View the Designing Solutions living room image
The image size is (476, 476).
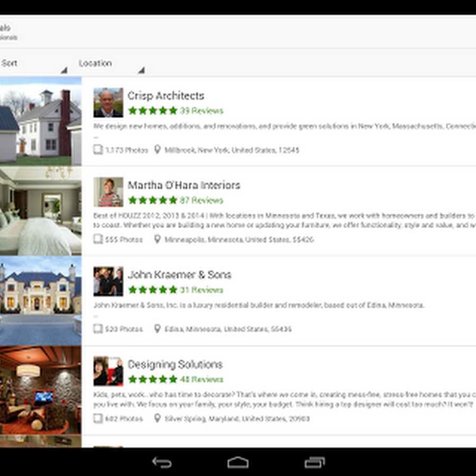(x=41, y=390)
